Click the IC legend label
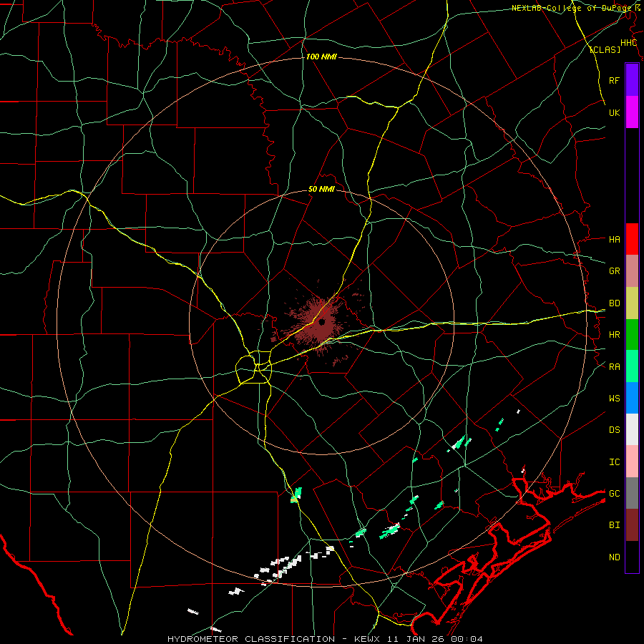This screenshot has width=644, height=644. pos(615,462)
